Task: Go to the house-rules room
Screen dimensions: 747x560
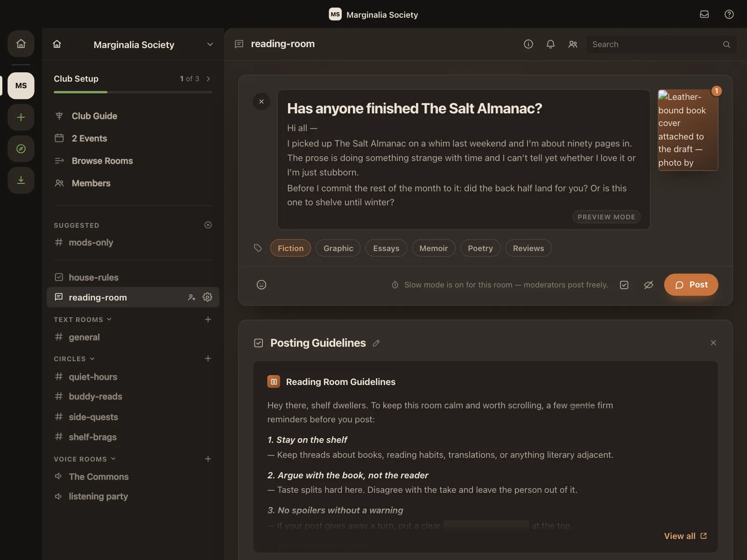Action: pos(133,277)
